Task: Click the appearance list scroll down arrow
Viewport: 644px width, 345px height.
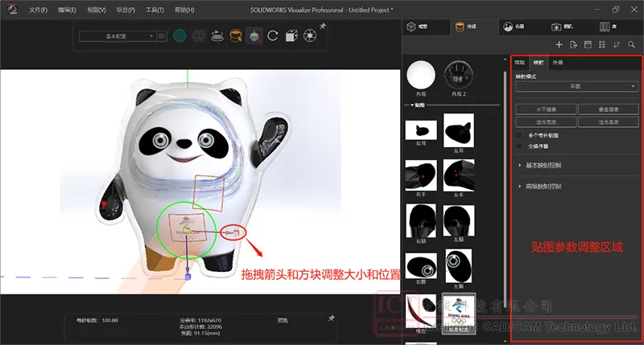Action: pyautogui.click(x=506, y=340)
